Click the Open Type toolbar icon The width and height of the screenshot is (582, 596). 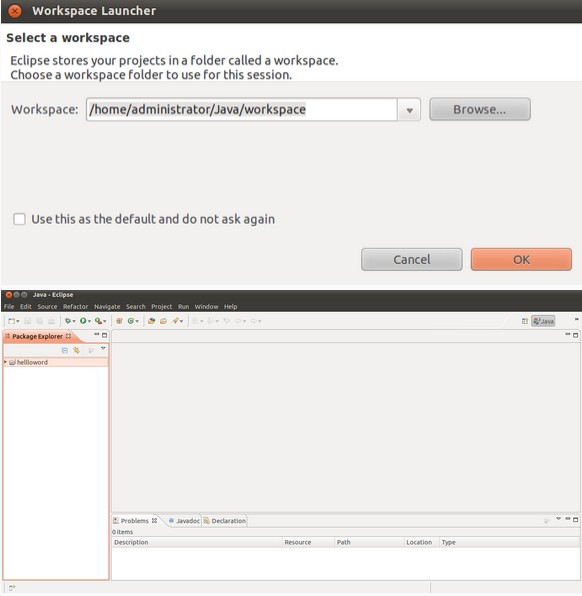(x=151, y=321)
